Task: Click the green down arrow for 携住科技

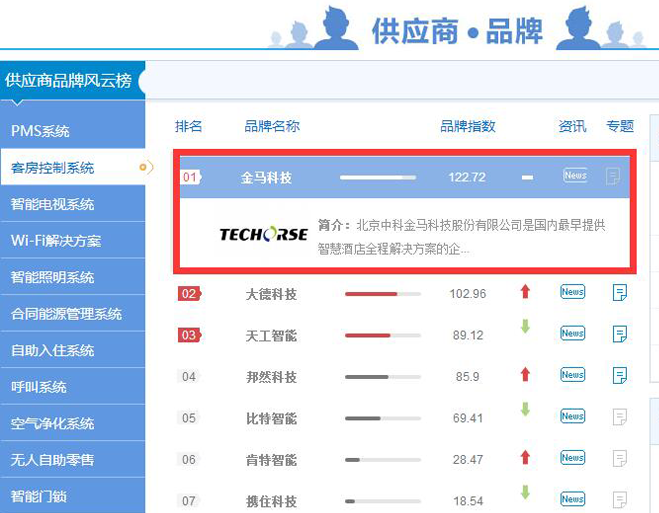Action: click(x=525, y=492)
